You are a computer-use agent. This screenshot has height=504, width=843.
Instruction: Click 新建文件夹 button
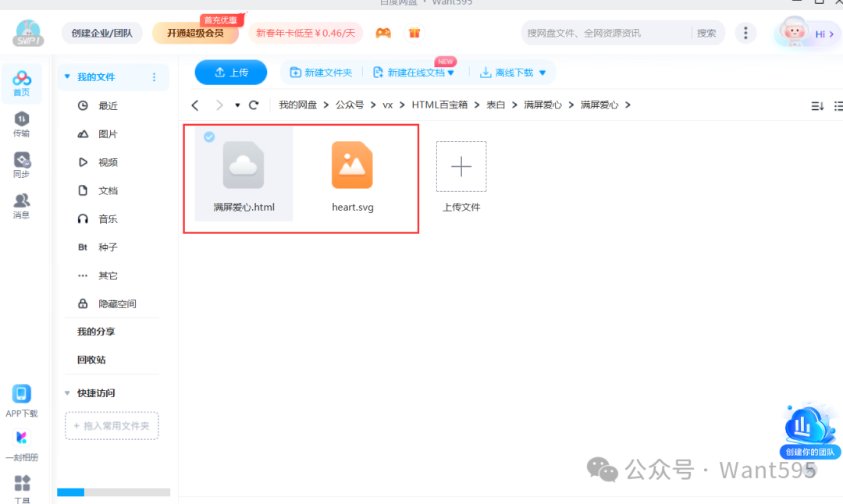point(321,73)
